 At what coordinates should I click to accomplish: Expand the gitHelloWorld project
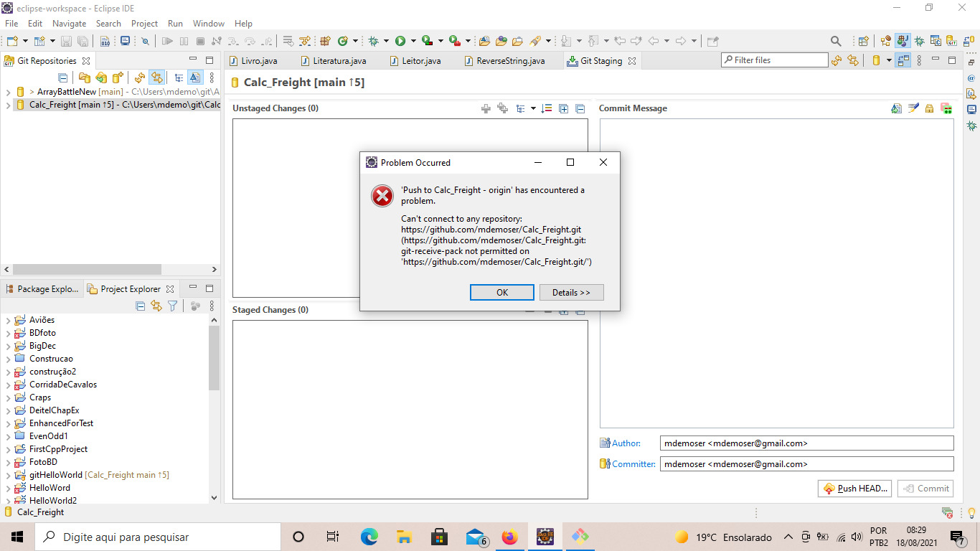8,475
